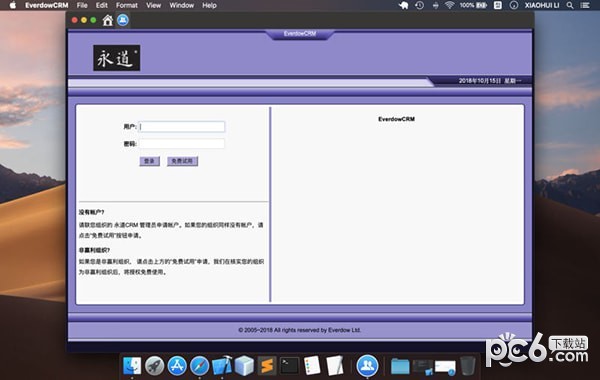Click the 非赢利组织? heading
The height and width of the screenshot is (380, 600).
coord(94,250)
